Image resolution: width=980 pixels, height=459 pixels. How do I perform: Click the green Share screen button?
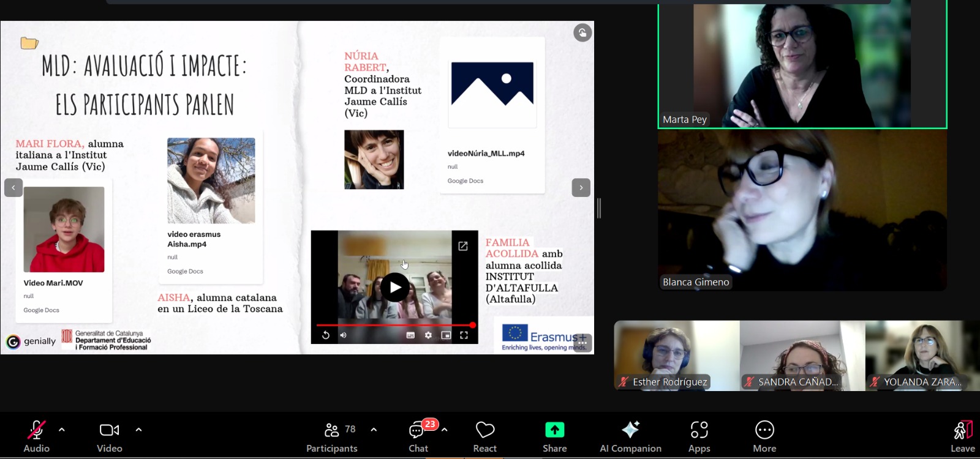click(x=554, y=436)
